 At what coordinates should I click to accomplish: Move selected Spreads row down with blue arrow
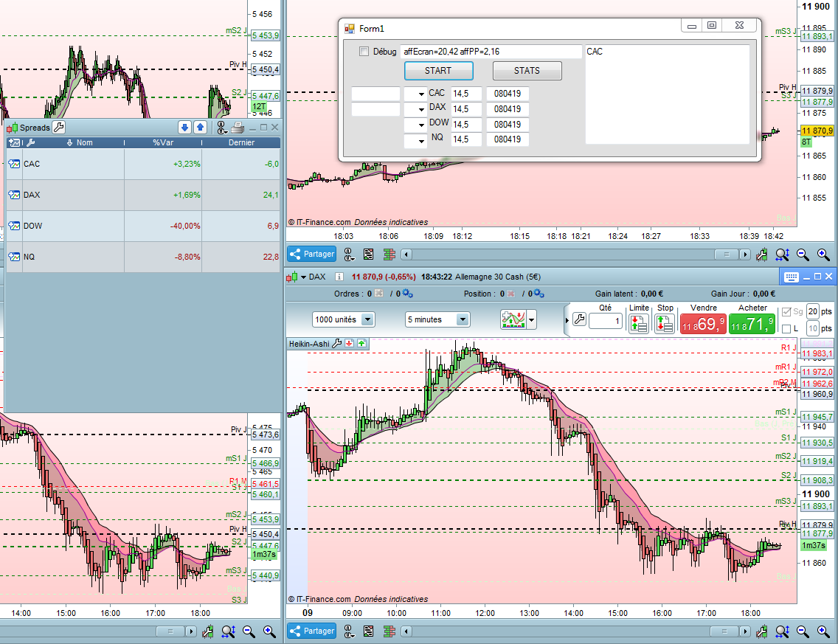coord(185,127)
